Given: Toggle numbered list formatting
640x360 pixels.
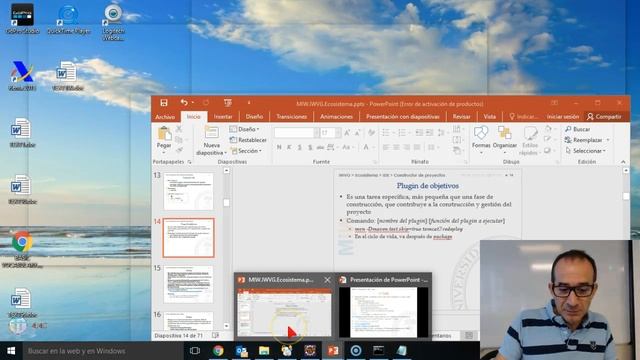Looking at the screenshot, I should [x=403, y=133].
